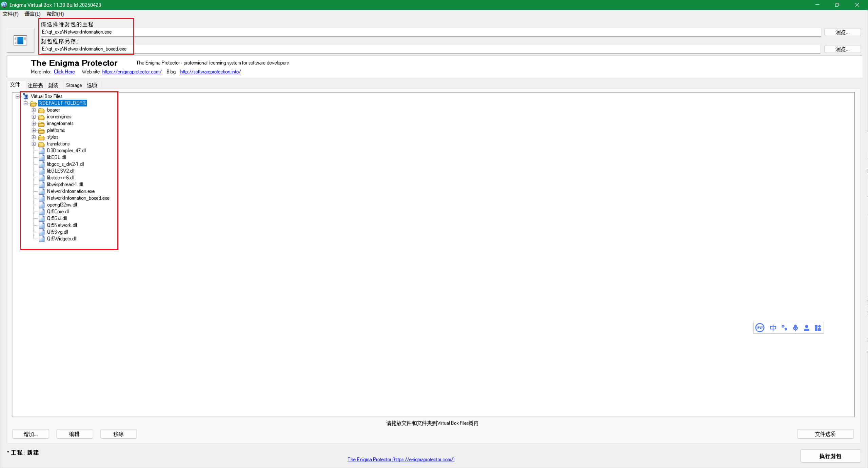Toggle the IME punctuation mode icon
Viewport: 868px width, 468px height.
(x=784, y=328)
